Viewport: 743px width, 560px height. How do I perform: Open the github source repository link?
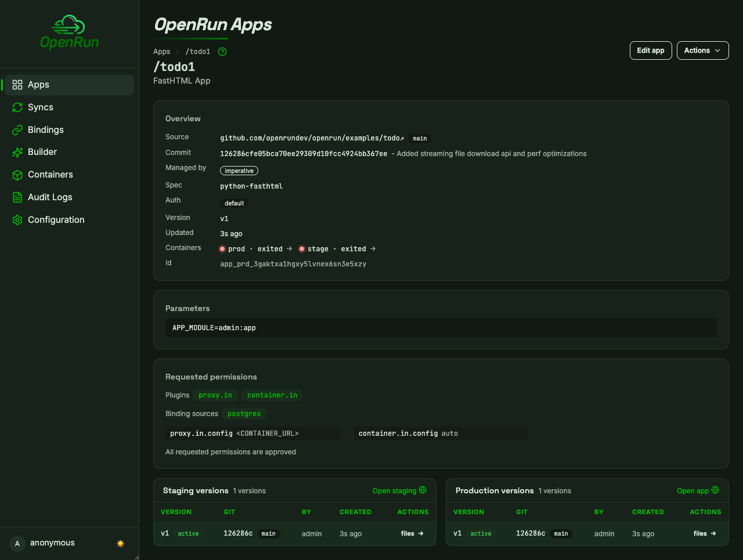312,138
